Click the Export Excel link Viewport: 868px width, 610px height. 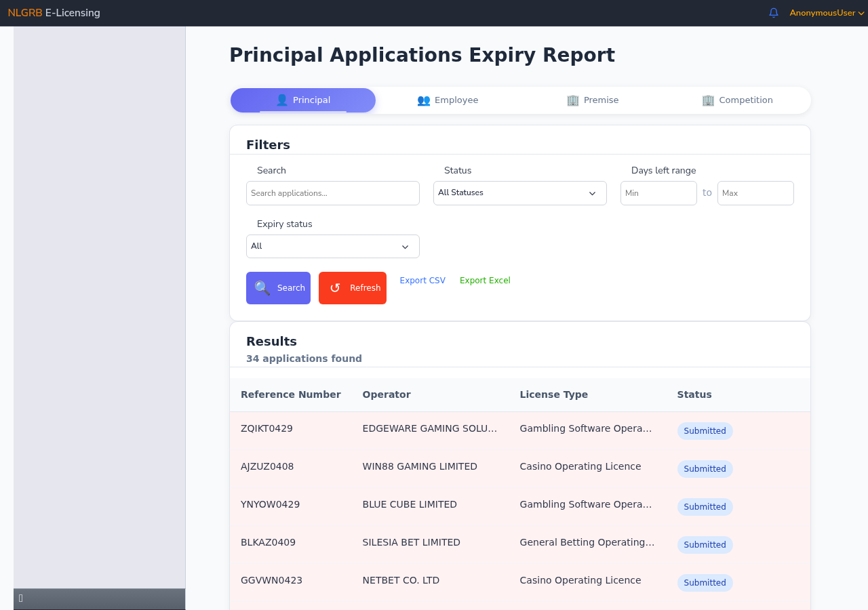(485, 281)
